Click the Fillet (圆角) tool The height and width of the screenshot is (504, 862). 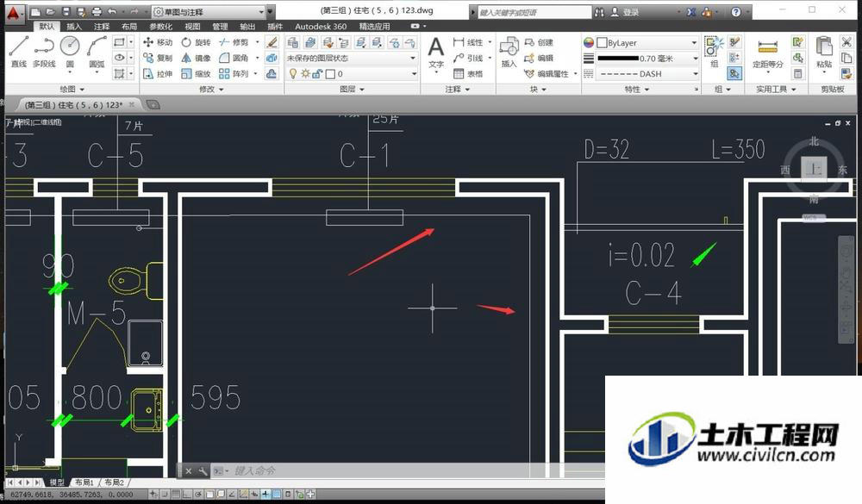click(x=233, y=58)
